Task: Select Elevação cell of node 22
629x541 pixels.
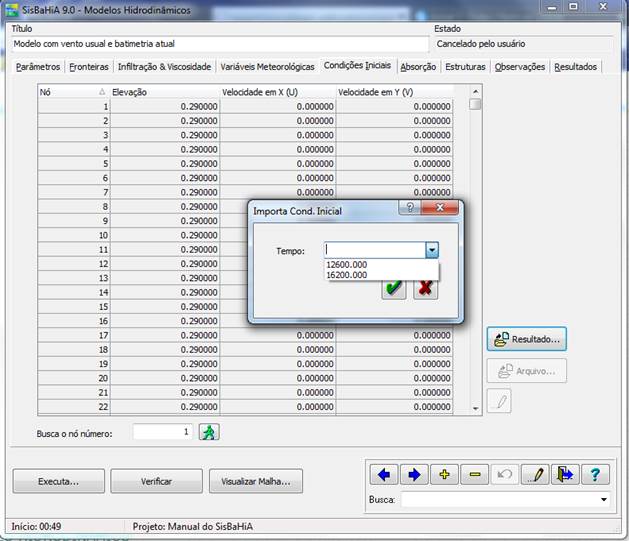Action: point(165,407)
